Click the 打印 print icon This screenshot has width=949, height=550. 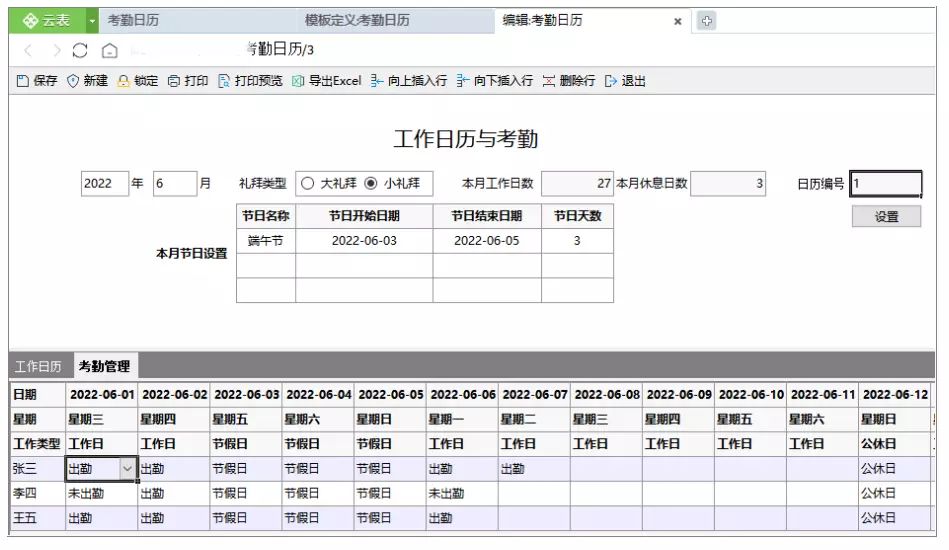174,81
